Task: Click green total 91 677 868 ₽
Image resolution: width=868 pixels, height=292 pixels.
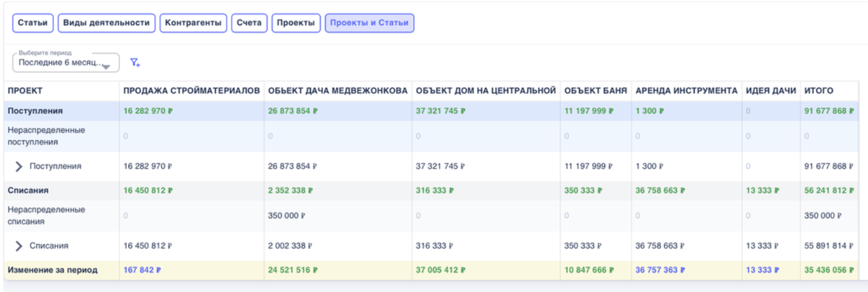Action: 829,110
